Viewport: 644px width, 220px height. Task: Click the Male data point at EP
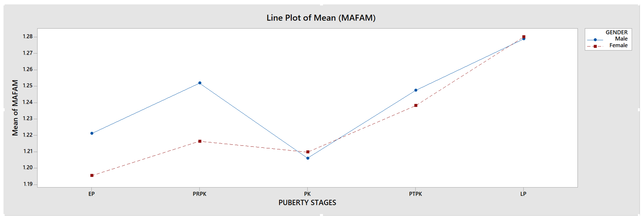click(92, 133)
